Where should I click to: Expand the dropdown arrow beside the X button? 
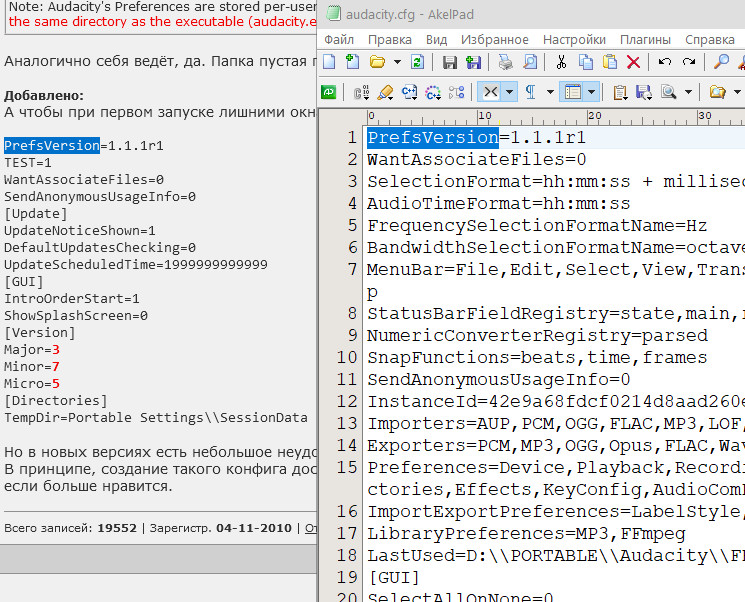point(509,92)
